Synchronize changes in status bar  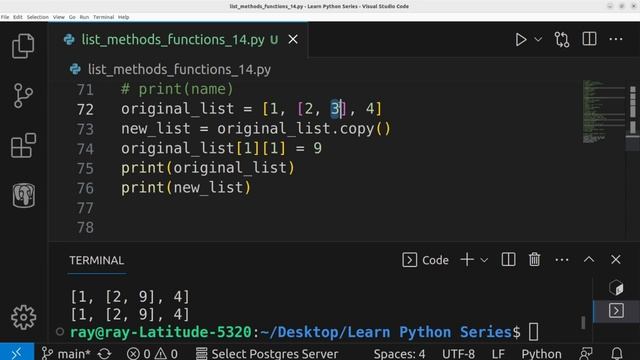tap(104, 353)
